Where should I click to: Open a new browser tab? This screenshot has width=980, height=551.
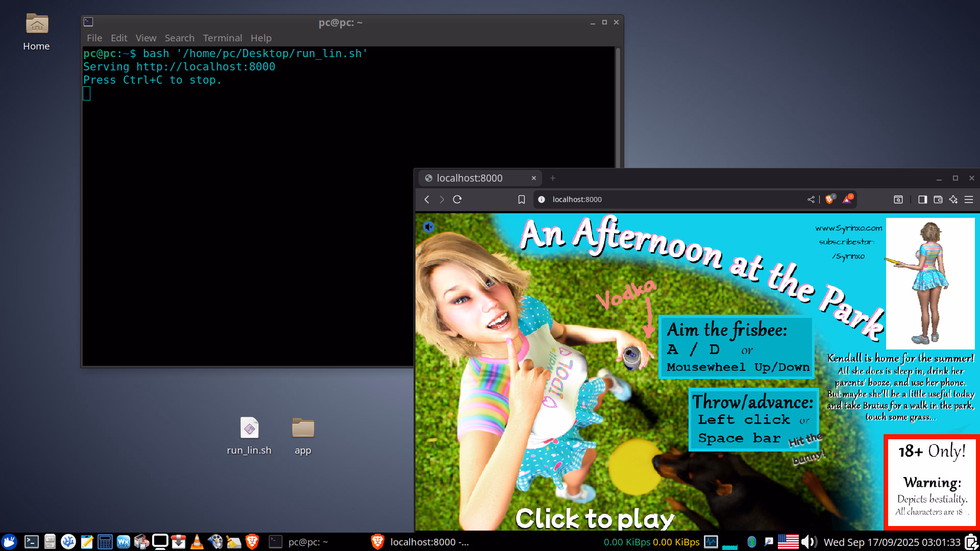[553, 178]
